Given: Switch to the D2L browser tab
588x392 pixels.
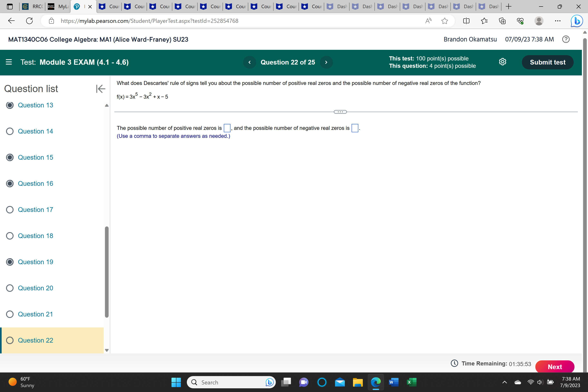Looking at the screenshot, I should click(x=51, y=7).
